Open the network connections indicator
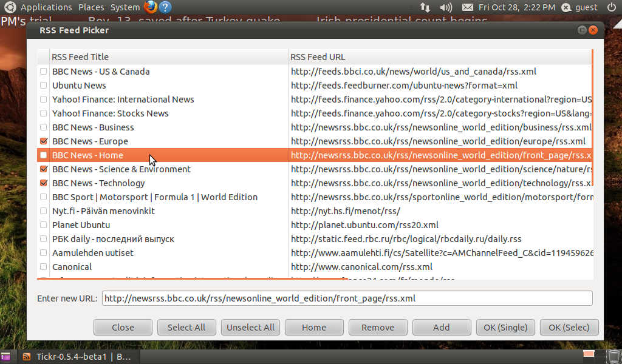 [x=425, y=7]
